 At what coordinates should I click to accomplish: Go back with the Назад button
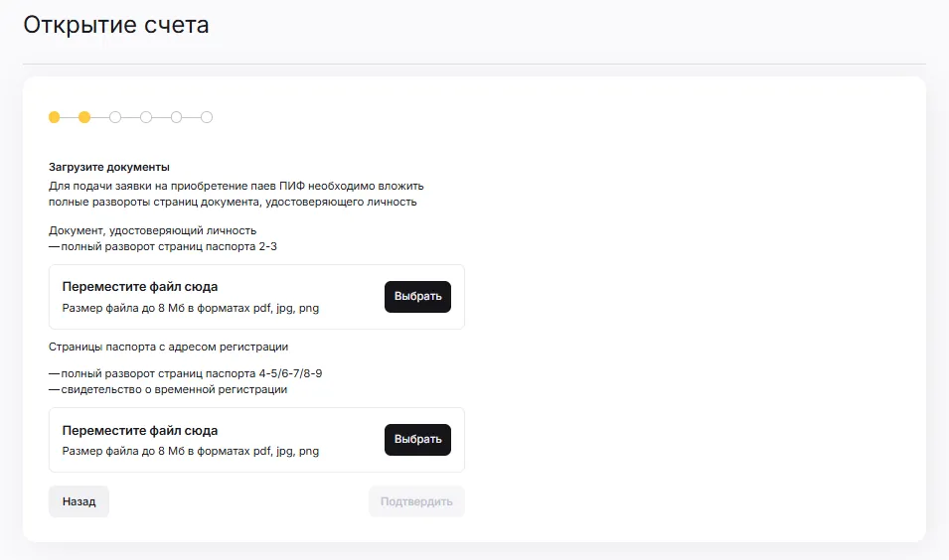pyautogui.click(x=79, y=501)
